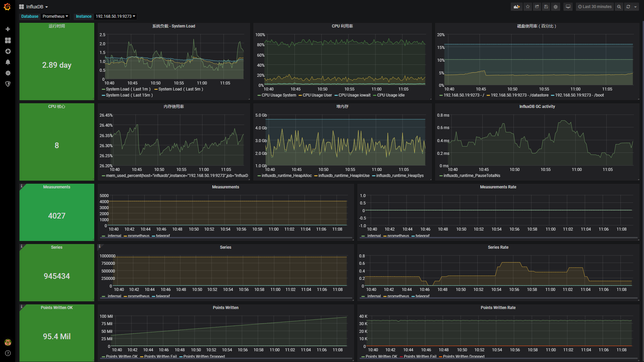The width and height of the screenshot is (644, 362).
Task: Star this dashboard as favorite
Action: pos(528,7)
